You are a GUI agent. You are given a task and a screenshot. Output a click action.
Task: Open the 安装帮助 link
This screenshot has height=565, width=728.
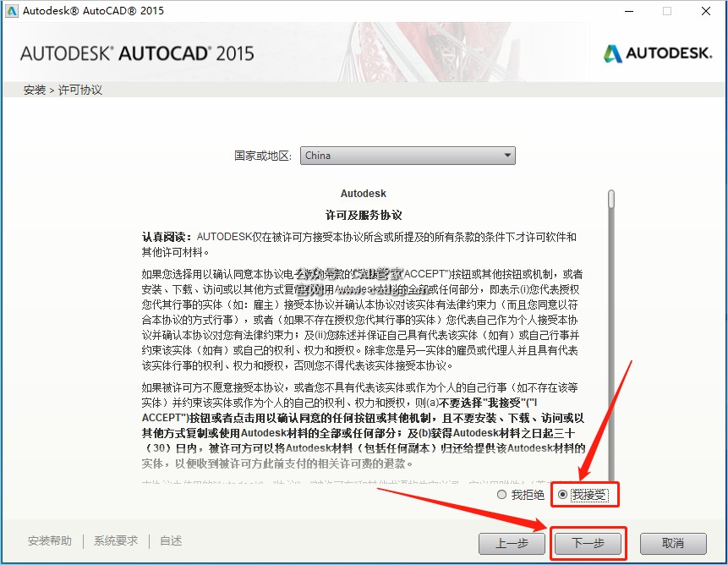click(50, 540)
